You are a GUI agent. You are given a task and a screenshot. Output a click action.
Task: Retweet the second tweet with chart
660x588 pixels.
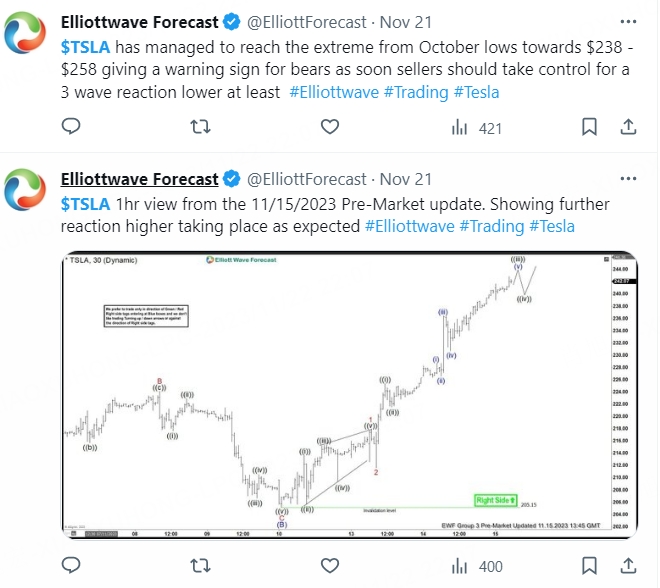[201, 567]
